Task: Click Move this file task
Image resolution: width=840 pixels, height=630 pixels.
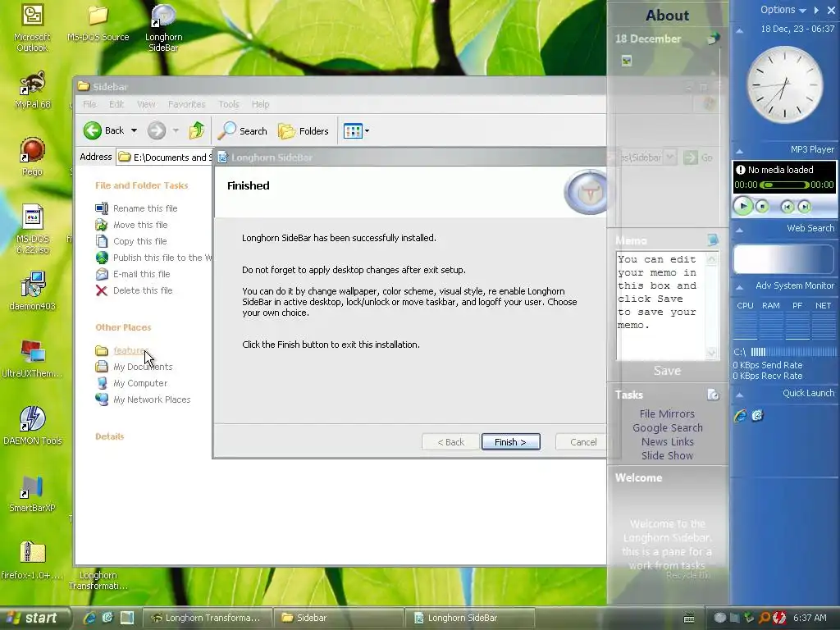Action: 132,225
